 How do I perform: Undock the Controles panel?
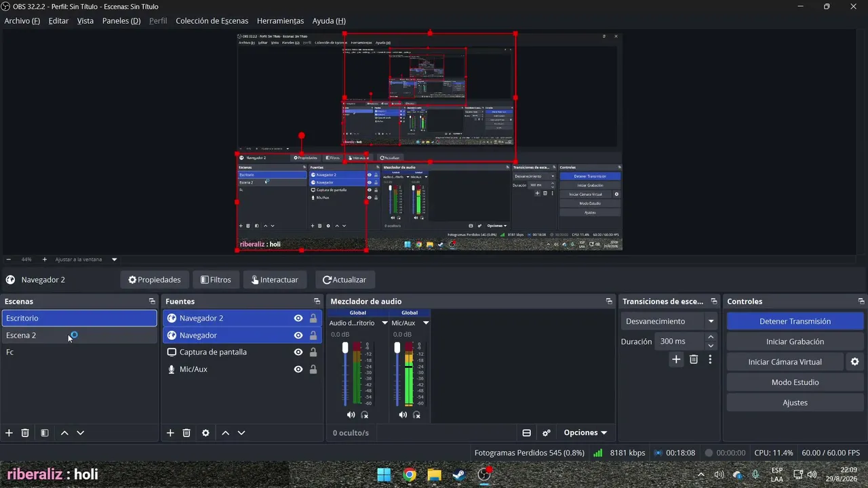pyautogui.click(x=861, y=302)
